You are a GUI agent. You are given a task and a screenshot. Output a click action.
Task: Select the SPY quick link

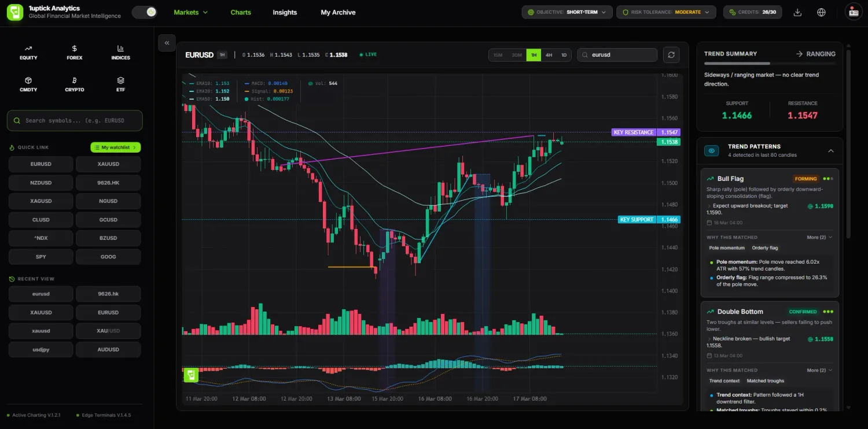coord(41,257)
